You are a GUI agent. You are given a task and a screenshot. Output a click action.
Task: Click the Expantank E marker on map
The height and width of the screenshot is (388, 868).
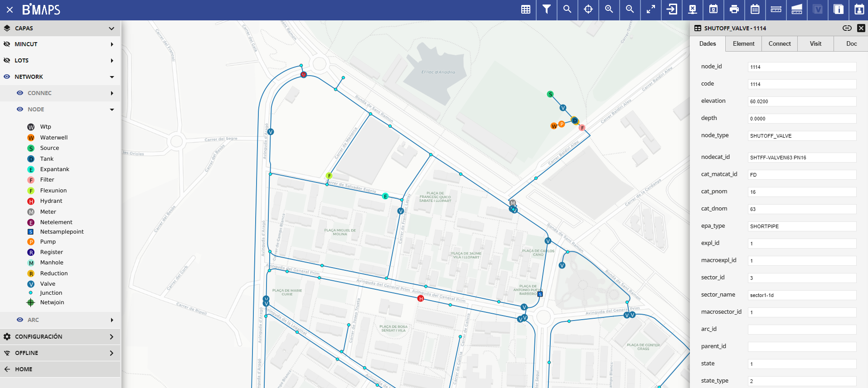(x=385, y=196)
